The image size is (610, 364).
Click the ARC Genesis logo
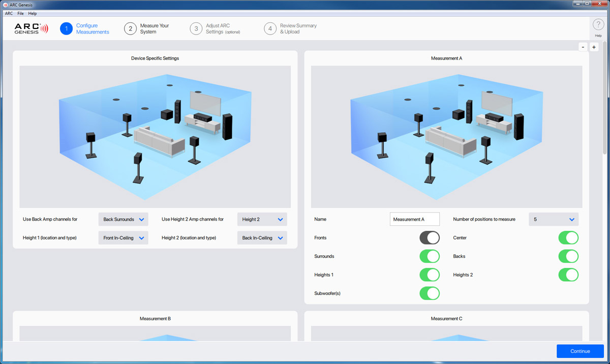tap(31, 28)
